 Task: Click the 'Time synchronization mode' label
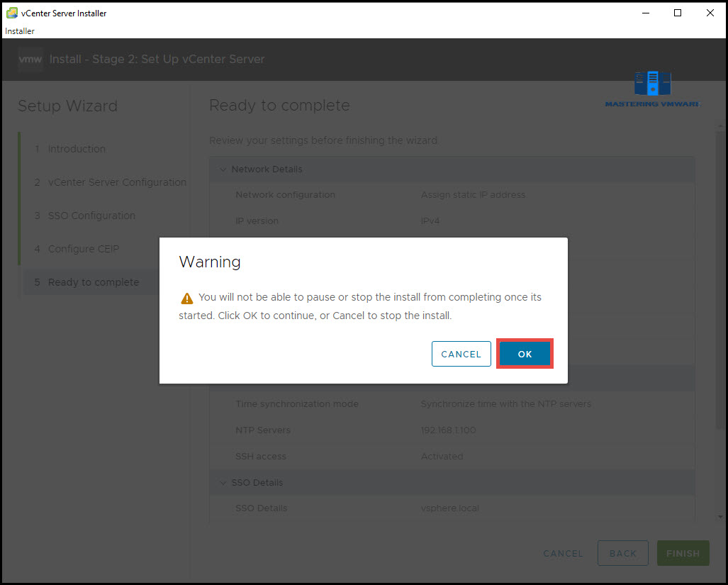point(297,404)
